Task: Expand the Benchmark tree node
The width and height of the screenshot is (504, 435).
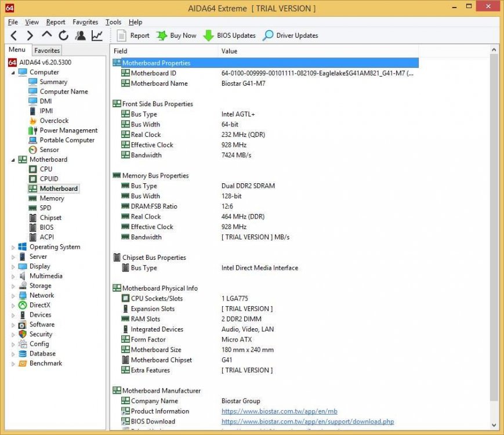Action: click(x=14, y=364)
